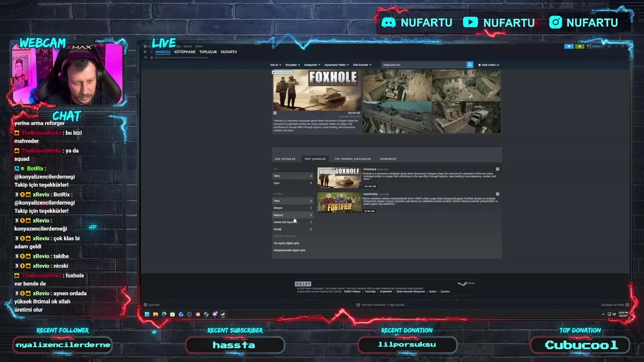This screenshot has height=362, width=644.
Task: Switch to PEK YAKINDA ÇIKACAKLAR tab
Action: pyautogui.click(x=353, y=159)
